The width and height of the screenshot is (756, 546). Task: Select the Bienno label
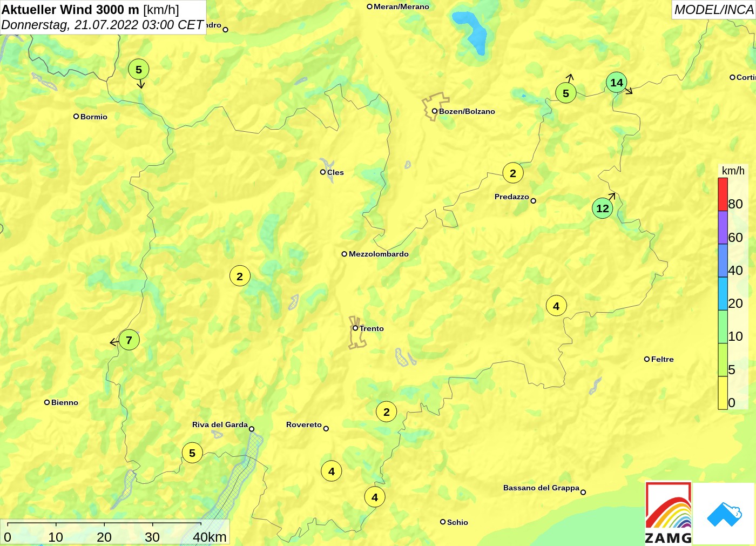tap(65, 403)
